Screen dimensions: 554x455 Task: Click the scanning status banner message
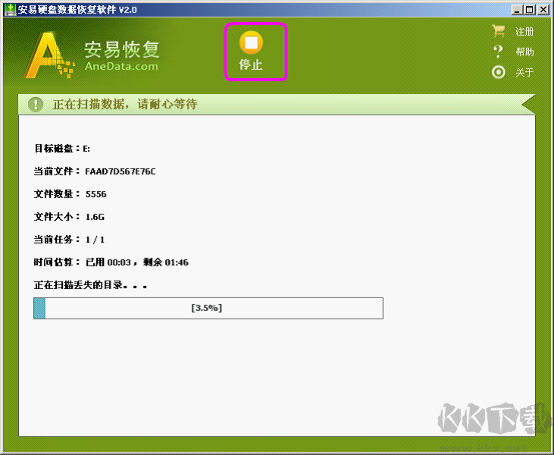pyautogui.click(x=125, y=104)
